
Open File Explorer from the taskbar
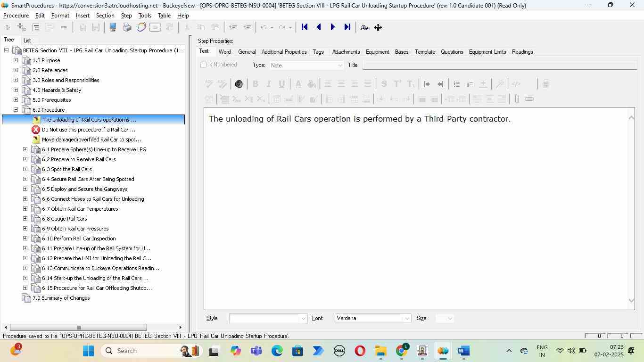click(380, 351)
